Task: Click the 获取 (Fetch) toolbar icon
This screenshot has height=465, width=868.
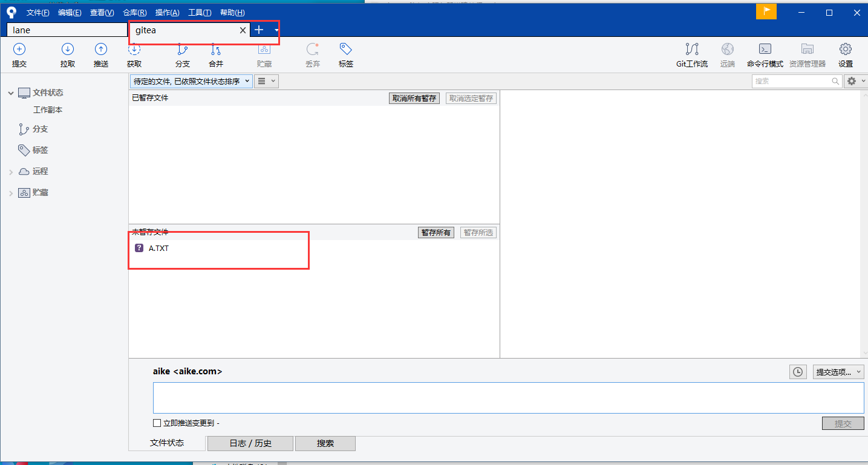Action: [134, 50]
